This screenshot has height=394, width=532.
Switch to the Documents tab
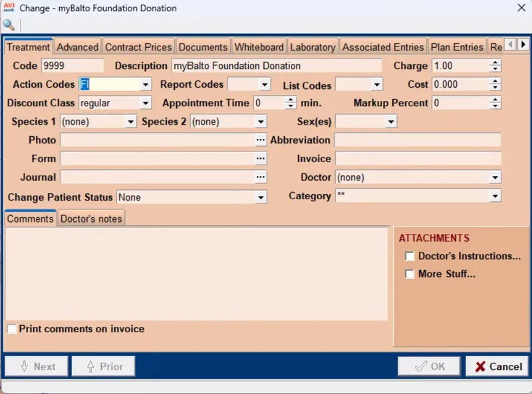point(203,47)
